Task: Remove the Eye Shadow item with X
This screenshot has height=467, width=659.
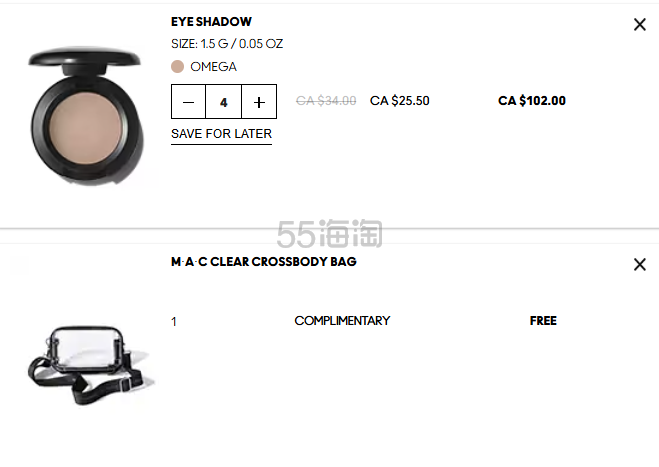Action: 640,25
